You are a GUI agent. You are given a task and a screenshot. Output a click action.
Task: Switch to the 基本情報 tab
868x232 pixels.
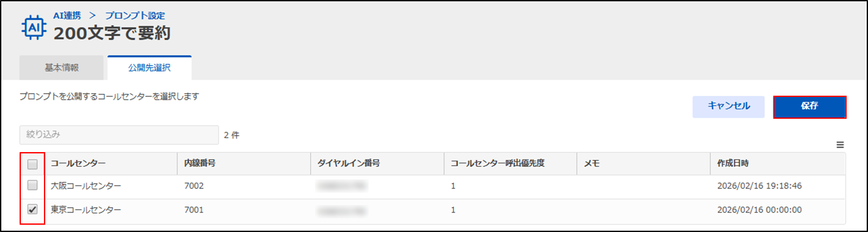(x=62, y=68)
